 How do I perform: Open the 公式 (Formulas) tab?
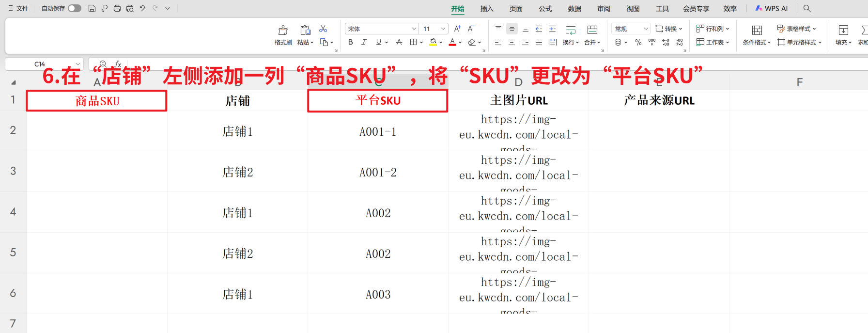pyautogui.click(x=545, y=9)
